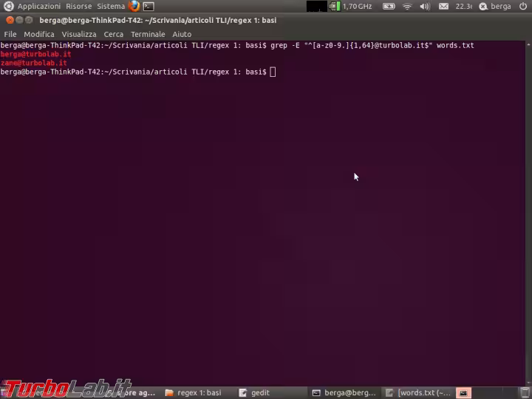Screen dimensions: 532x399
Task: Click the Ubuntu logo icon
Action: (8, 6)
